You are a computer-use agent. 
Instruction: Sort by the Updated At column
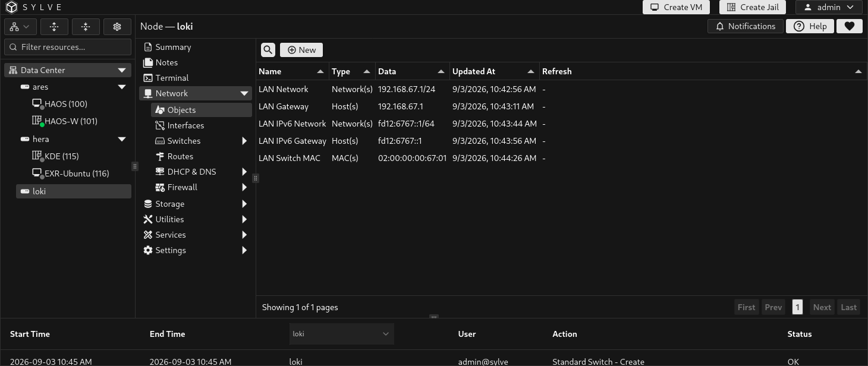point(495,71)
